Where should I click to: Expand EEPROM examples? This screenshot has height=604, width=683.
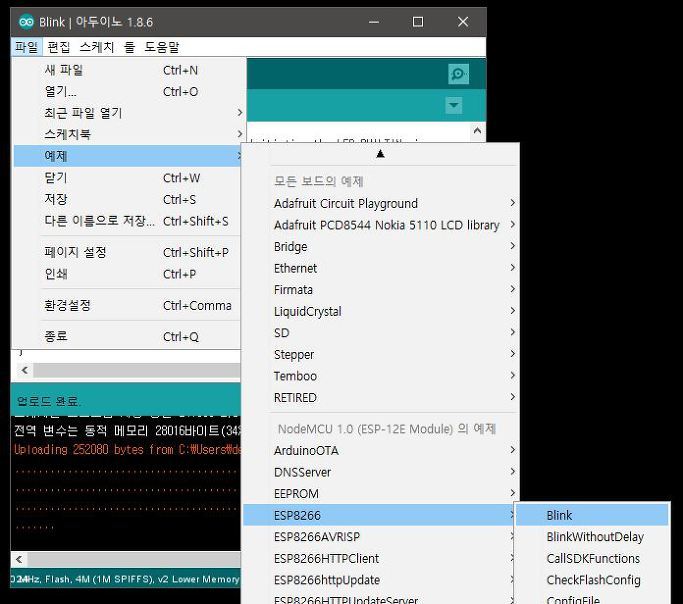(381, 494)
